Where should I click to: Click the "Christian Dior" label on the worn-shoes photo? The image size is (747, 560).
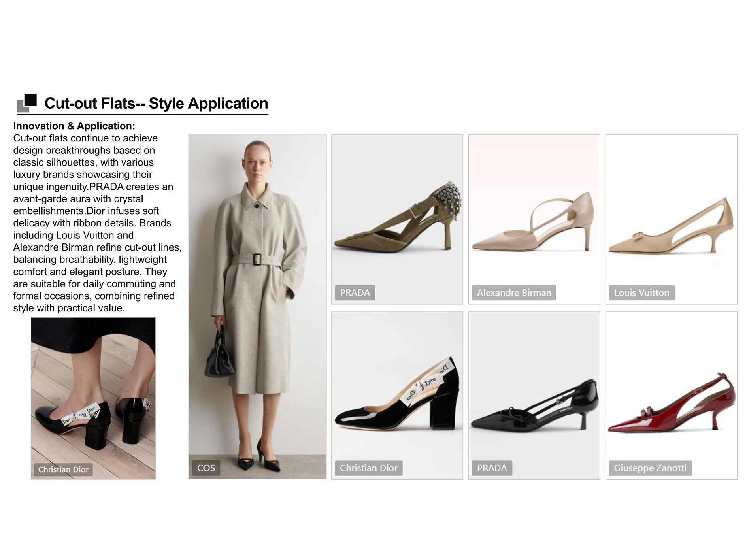(63, 469)
